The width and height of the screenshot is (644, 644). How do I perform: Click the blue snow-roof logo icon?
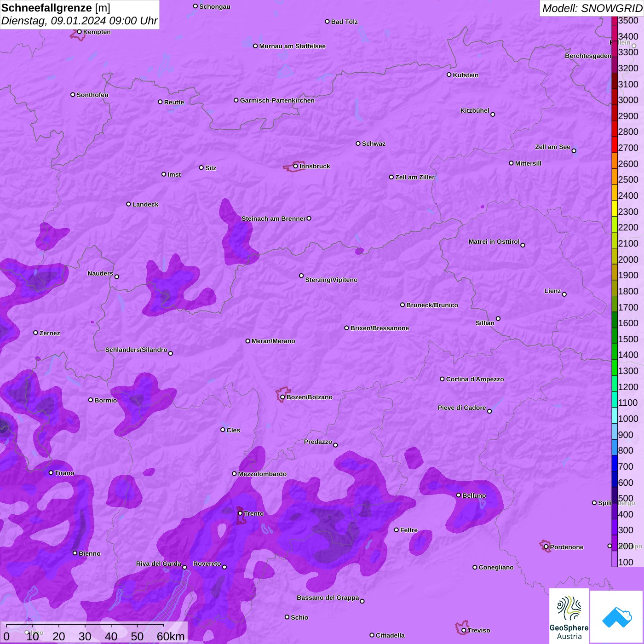tap(616, 617)
